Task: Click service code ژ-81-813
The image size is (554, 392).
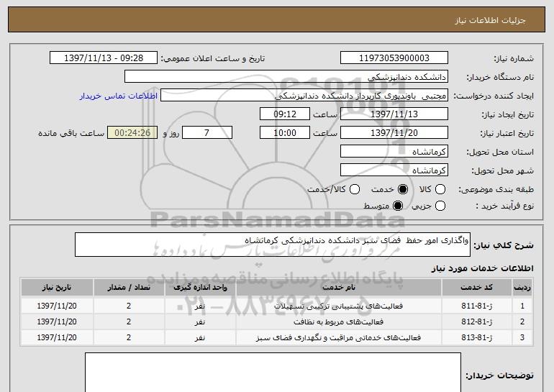Action: coord(476,337)
